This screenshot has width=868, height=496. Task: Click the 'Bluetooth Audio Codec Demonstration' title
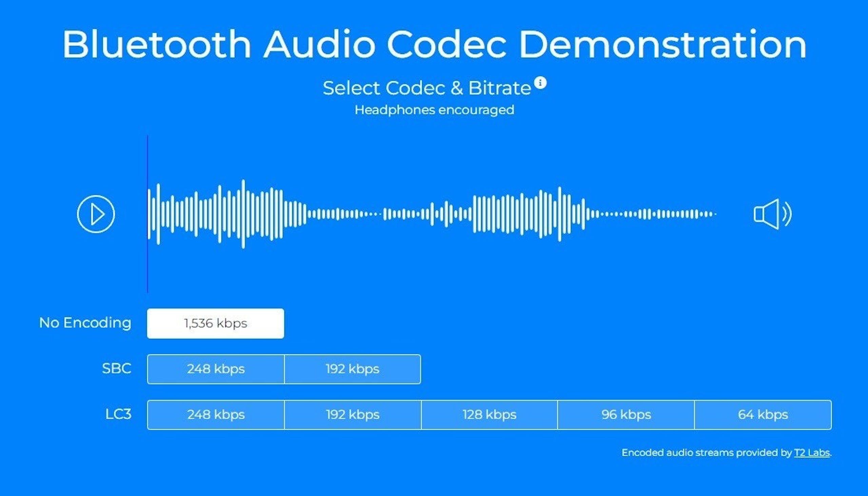(x=434, y=44)
